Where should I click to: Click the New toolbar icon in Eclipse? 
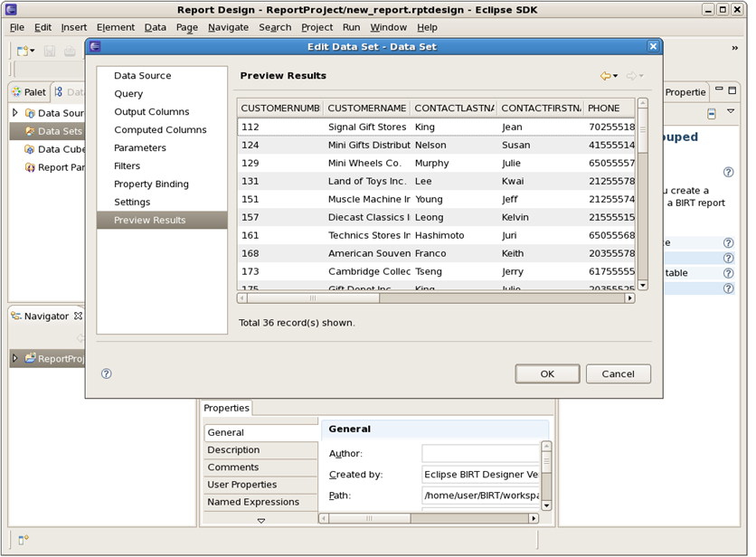[x=23, y=51]
